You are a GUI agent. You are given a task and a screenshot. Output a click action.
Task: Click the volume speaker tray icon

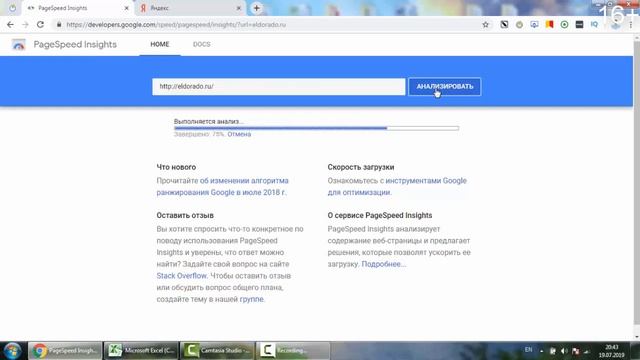click(x=564, y=351)
